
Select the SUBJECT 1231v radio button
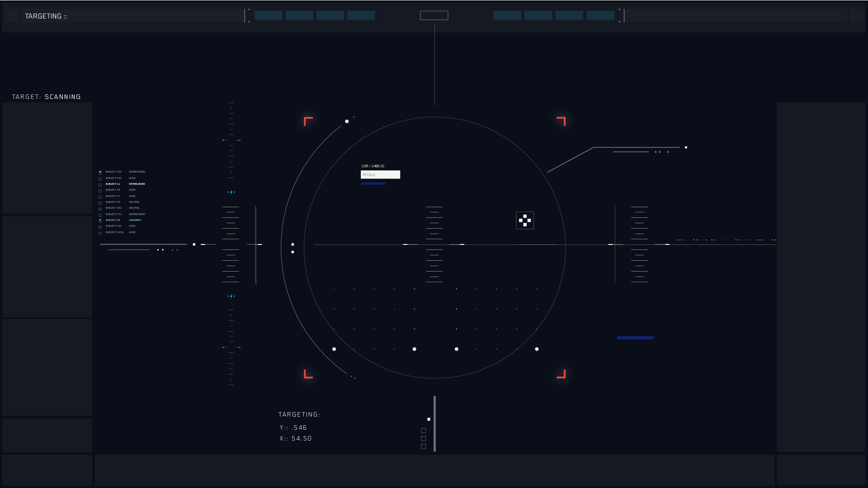[100, 233]
